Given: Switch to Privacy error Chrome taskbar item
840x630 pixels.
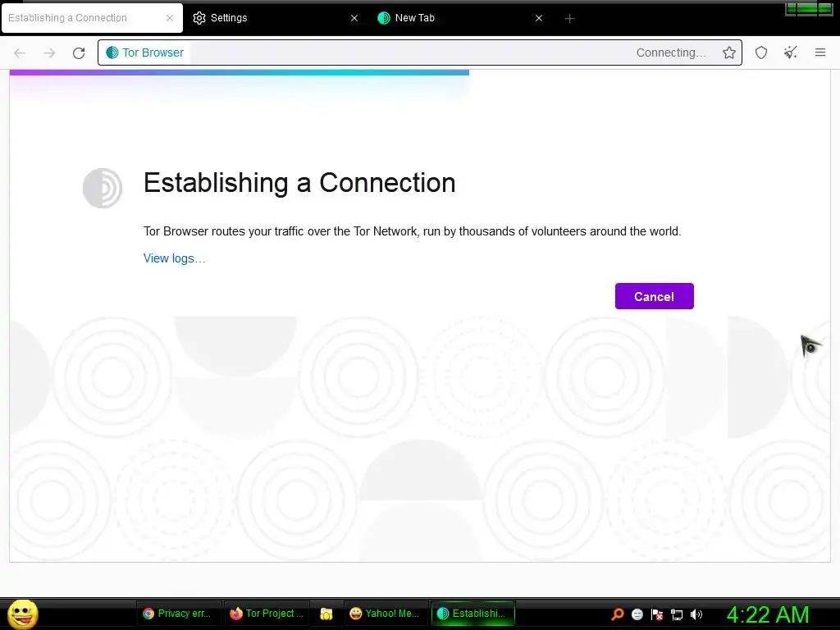Looking at the screenshot, I should tap(178, 614).
